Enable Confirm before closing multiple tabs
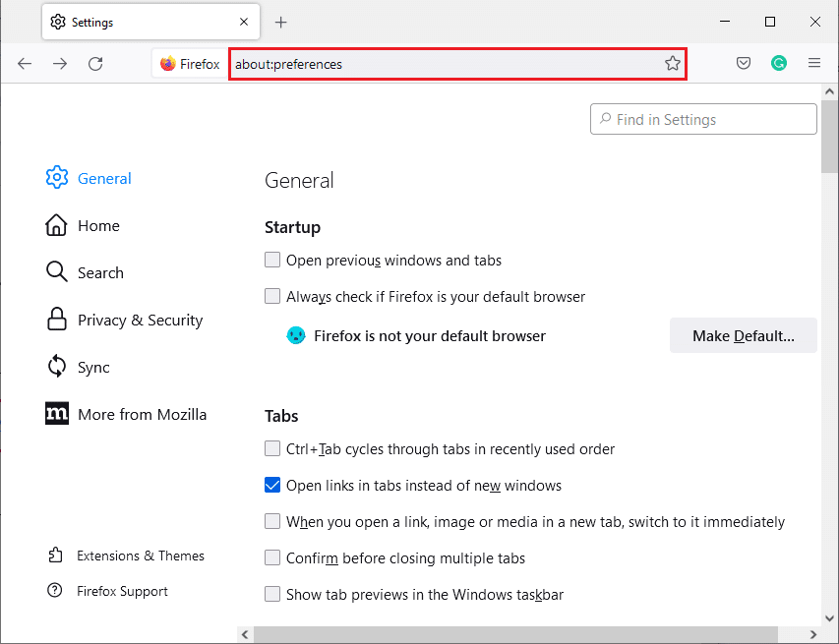Screen dimensions: 839x644 [x=272, y=557]
